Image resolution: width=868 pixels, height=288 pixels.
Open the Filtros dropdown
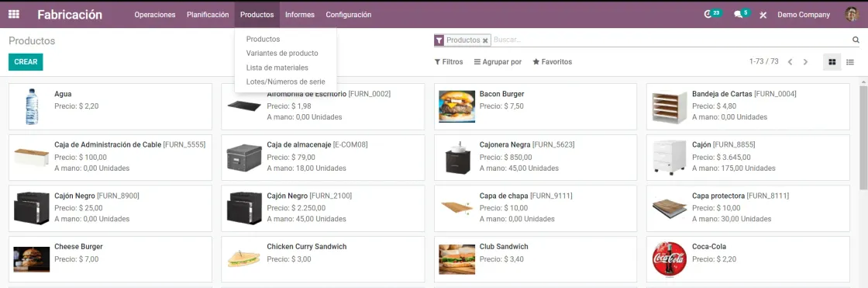tap(449, 61)
